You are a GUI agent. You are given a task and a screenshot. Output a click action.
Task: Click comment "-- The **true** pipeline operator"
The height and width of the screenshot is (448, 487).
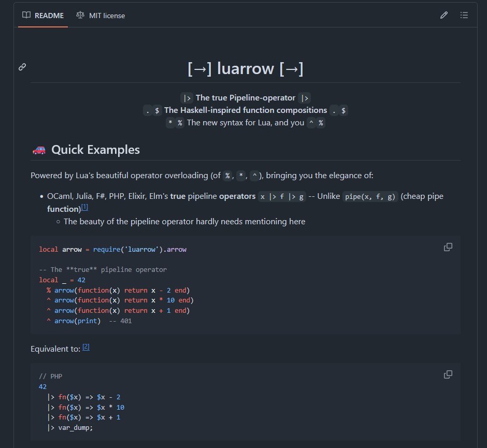(x=103, y=269)
